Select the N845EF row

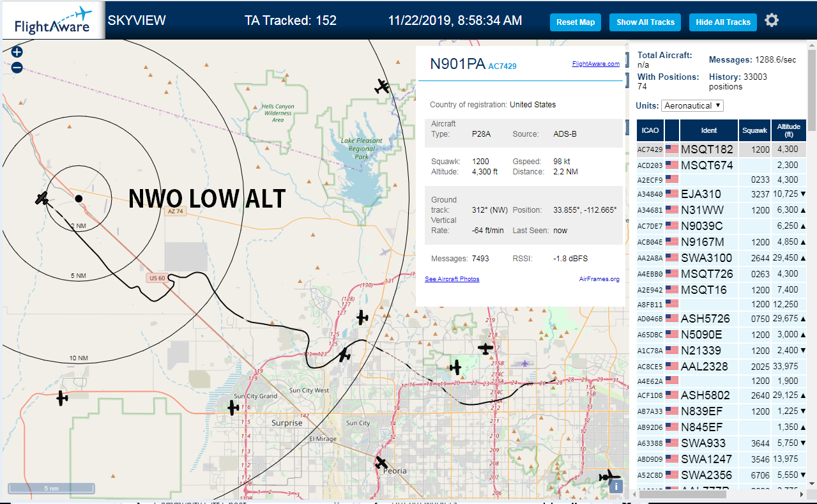point(721,427)
